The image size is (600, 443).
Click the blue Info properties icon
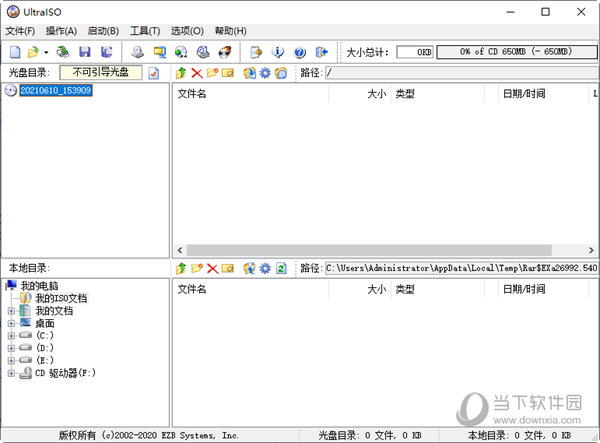point(278,52)
